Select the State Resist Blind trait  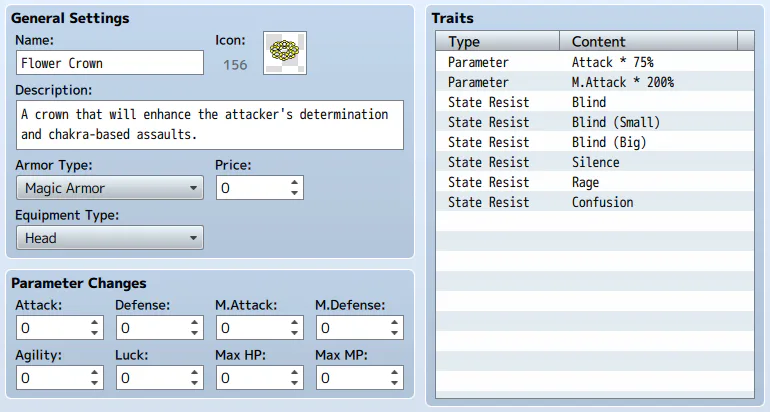click(595, 102)
